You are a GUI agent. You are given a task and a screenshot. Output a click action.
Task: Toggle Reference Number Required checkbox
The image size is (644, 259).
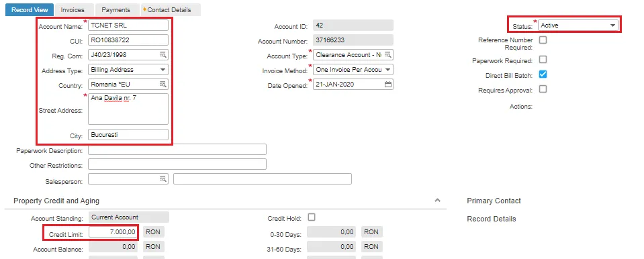(x=543, y=40)
